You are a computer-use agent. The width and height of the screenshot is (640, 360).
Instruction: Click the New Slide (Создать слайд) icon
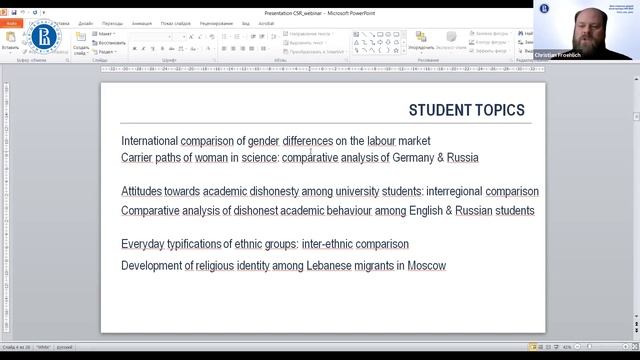click(81, 37)
